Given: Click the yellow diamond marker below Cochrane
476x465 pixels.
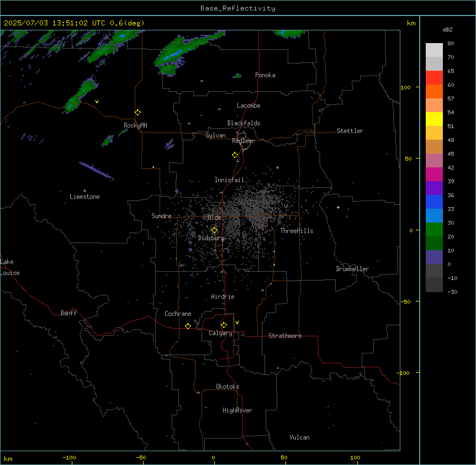Looking at the screenshot, I should 188,326.
